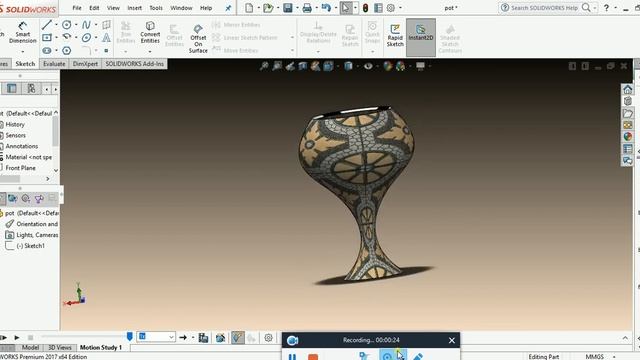
Task: Switch to the Evaluate tab
Action: coord(54,64)
